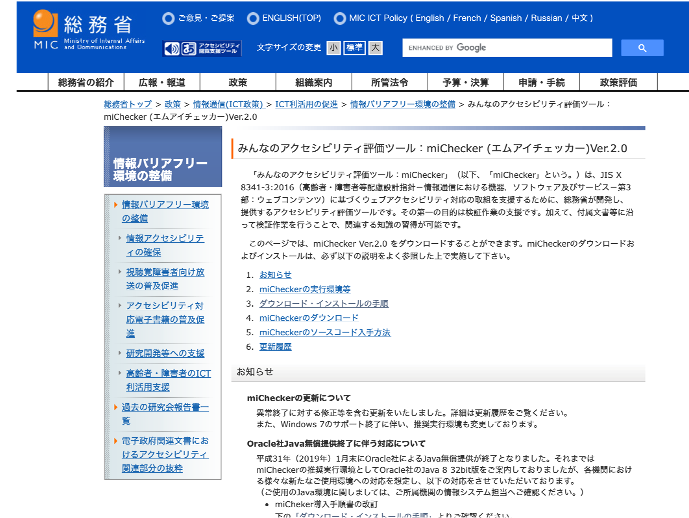Viewport: 689px width, 518px height.
Task: Jump to お知らせ in contents list
Action: [x=276, y=275]
